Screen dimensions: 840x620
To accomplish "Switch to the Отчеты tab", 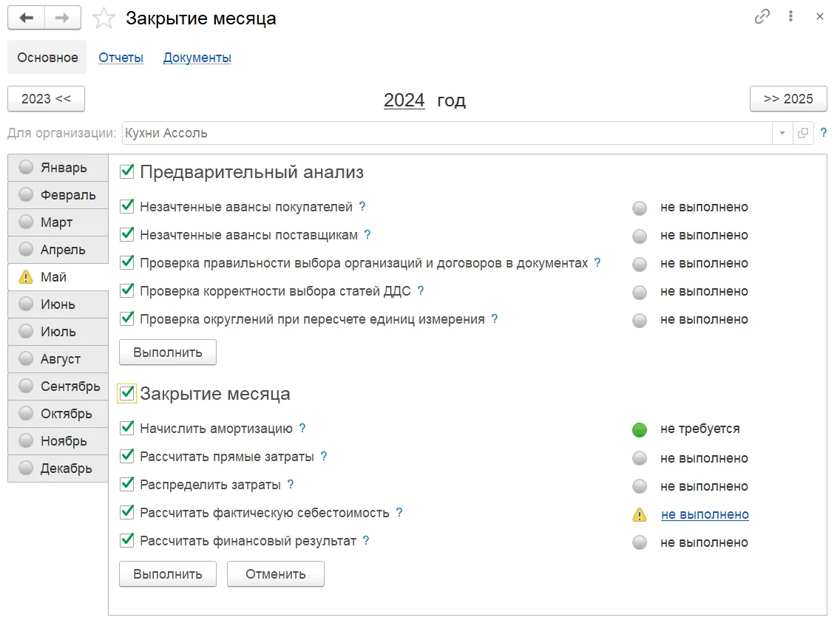I will coord(121,58).
